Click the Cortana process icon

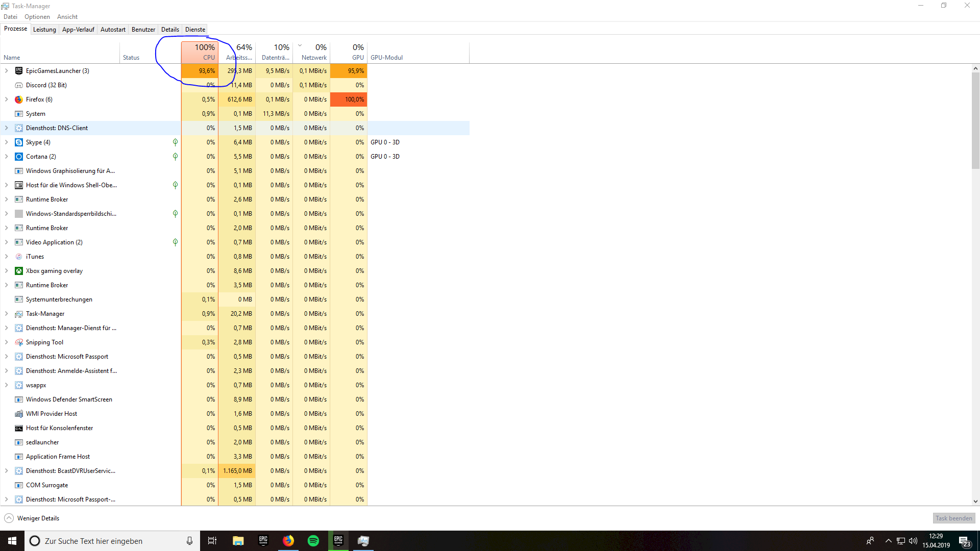tap(18, 156)
